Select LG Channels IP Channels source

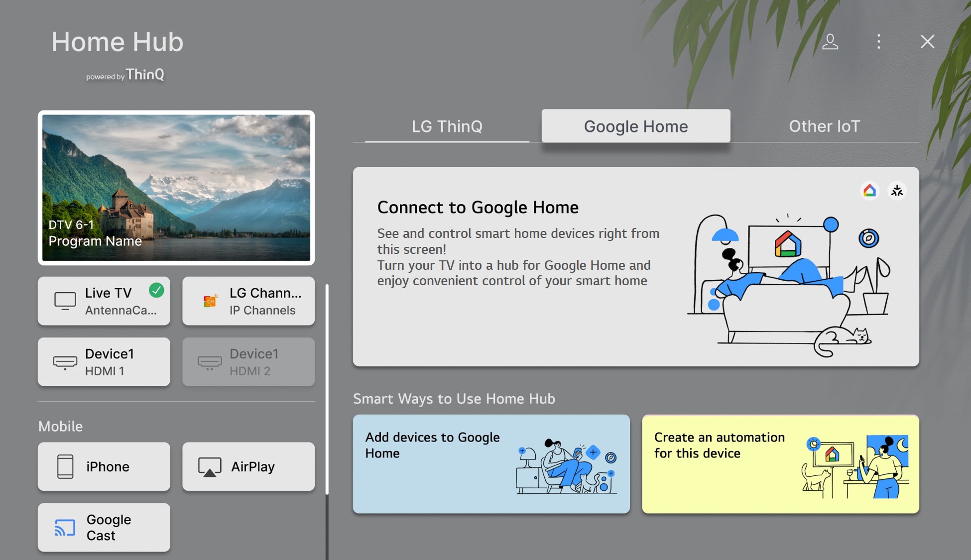pos(249,300)
